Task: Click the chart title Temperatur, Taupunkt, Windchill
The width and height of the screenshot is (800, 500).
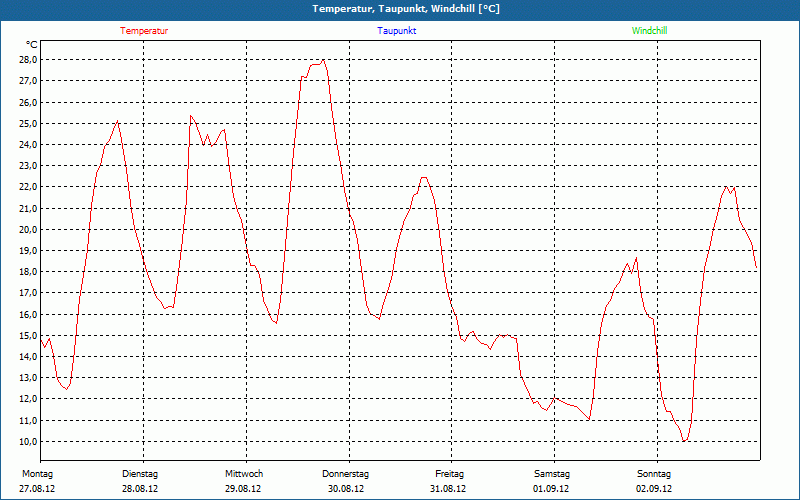Action: (x=406, y=9)
